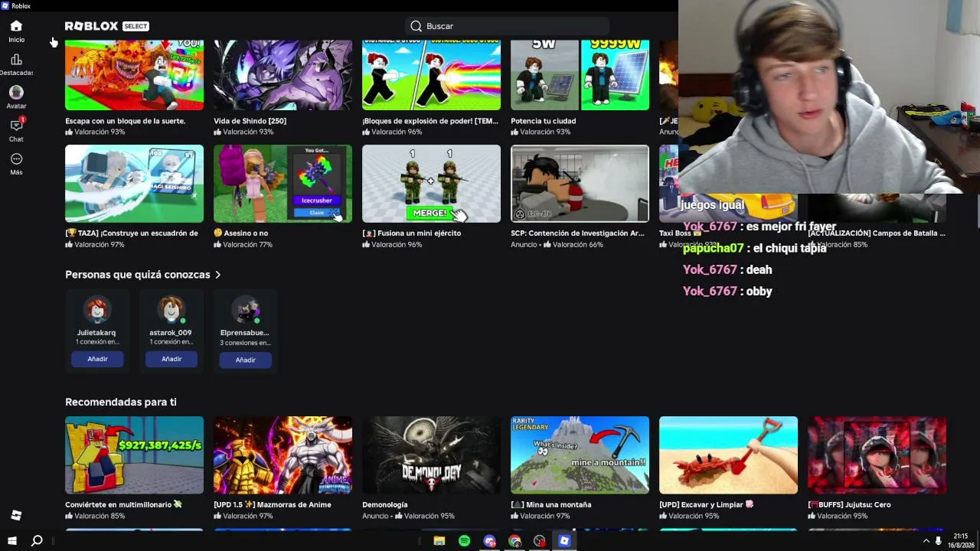Go to Inicio in the Roblox sidebar

[x=16, y=31]
